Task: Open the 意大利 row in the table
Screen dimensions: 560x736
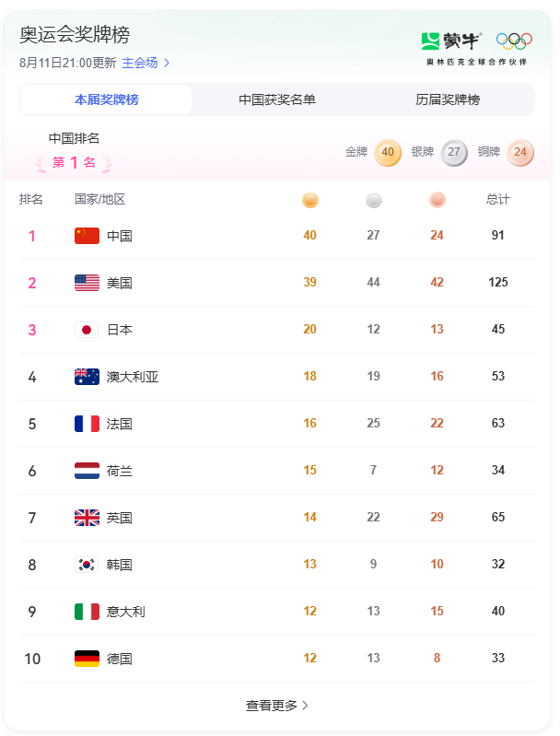Action: (x=276, y=612)
